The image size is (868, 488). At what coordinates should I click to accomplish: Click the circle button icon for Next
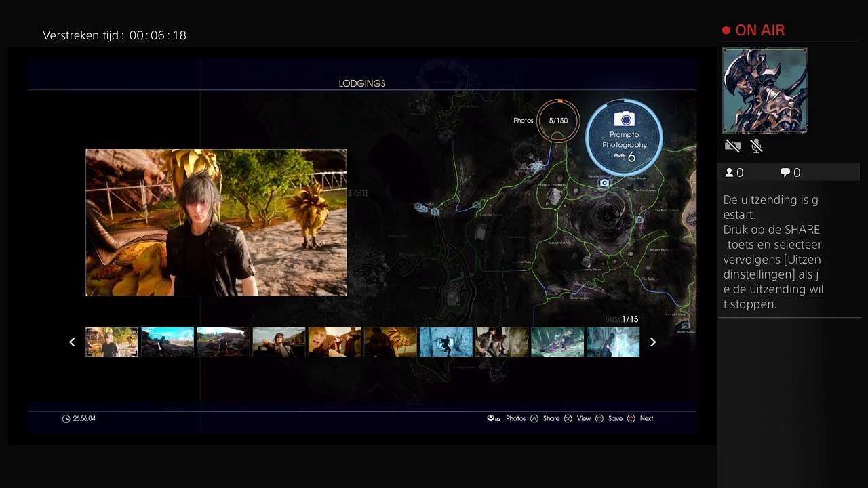point(631,419)
